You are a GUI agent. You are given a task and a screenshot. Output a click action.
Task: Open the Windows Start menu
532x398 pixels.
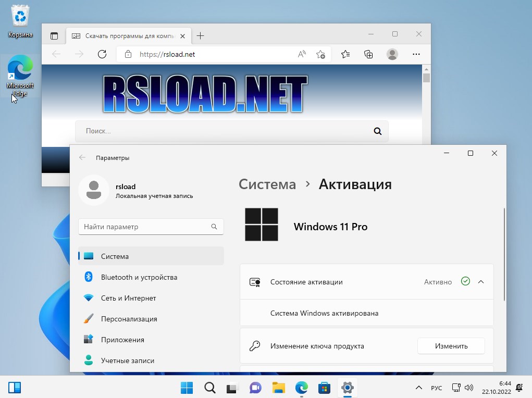(187, 388)
